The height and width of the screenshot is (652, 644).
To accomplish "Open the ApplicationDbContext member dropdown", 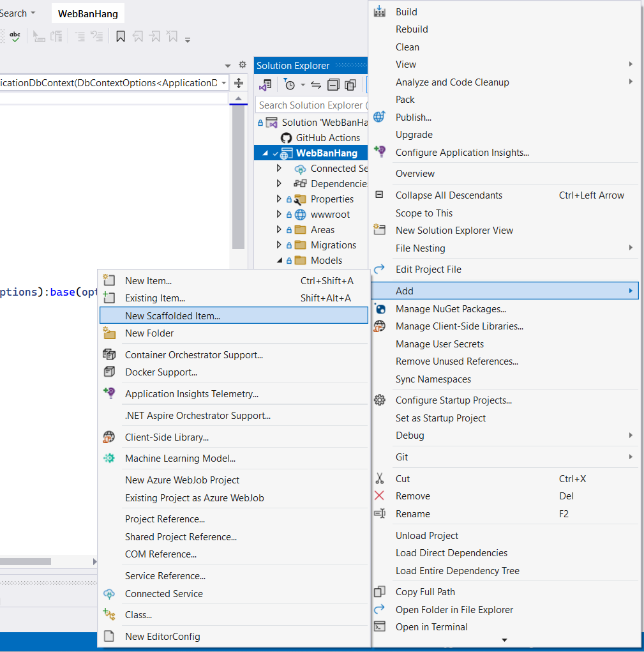I will click(223, 83).
